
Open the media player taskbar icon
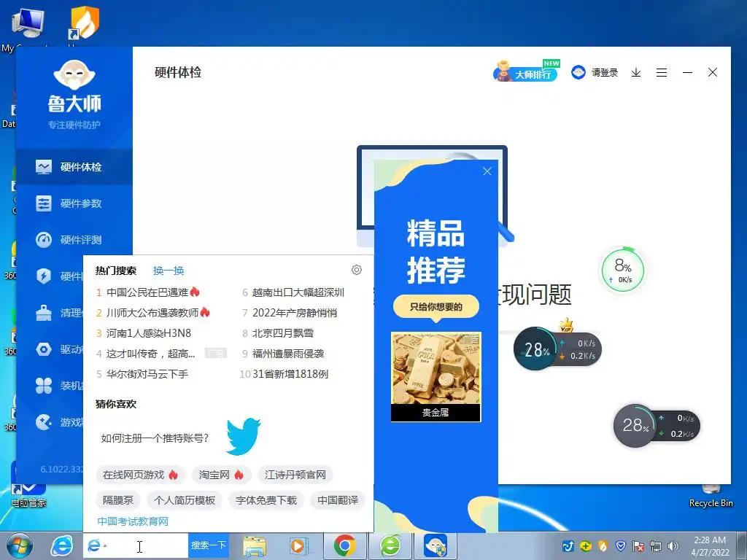(x=298, y=546)
